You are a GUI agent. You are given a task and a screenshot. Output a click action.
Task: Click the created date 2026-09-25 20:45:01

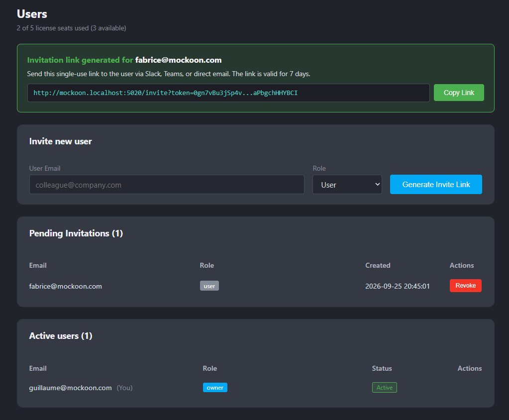tap(398, 286)
